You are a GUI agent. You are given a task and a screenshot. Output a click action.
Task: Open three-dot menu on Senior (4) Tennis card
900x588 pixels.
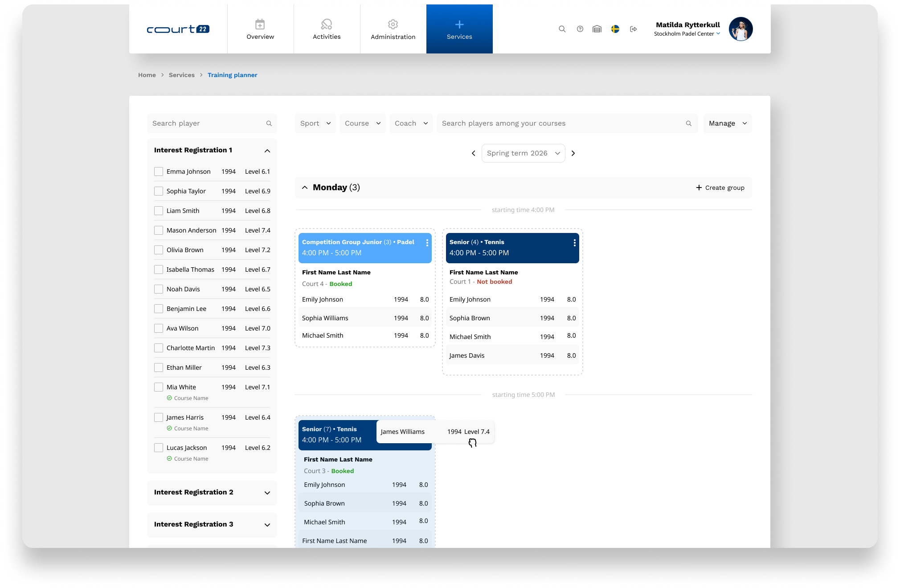(574, 243)
